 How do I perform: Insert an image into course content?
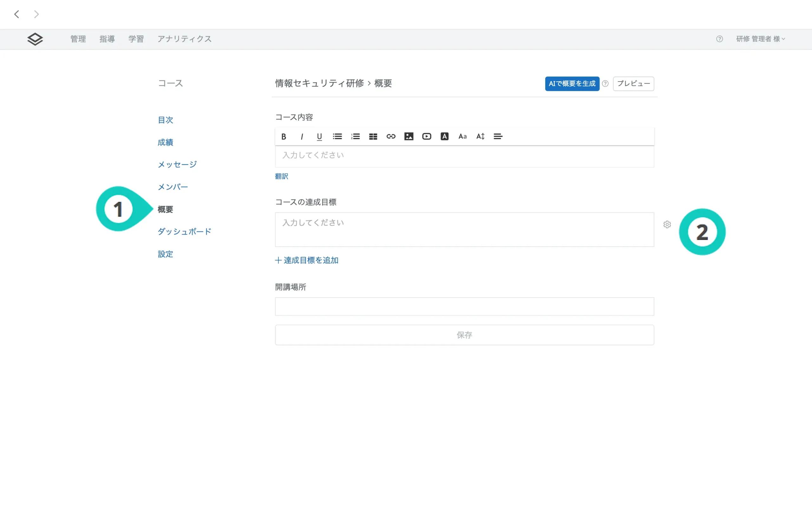[x=409, y=136]
